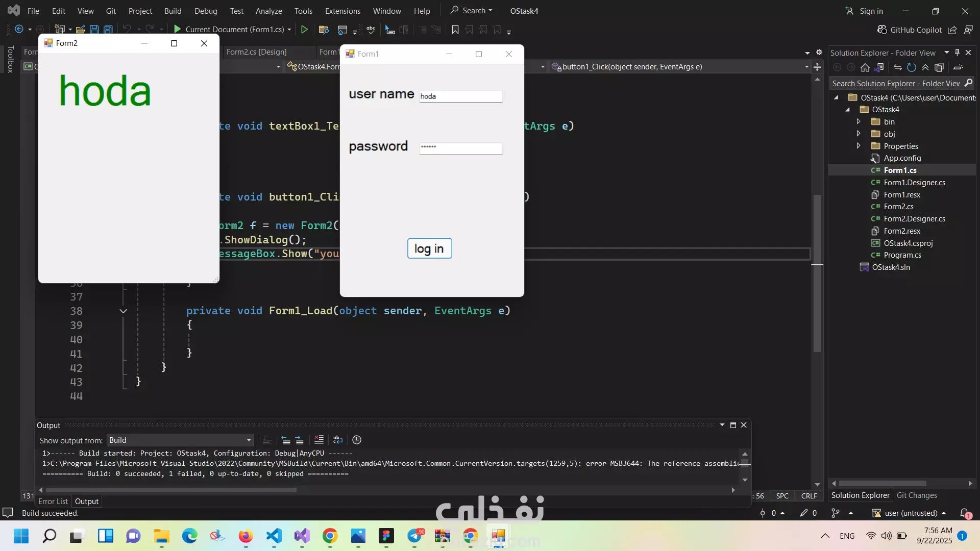Open the Show output from Build dropdown

pos(249,440)
